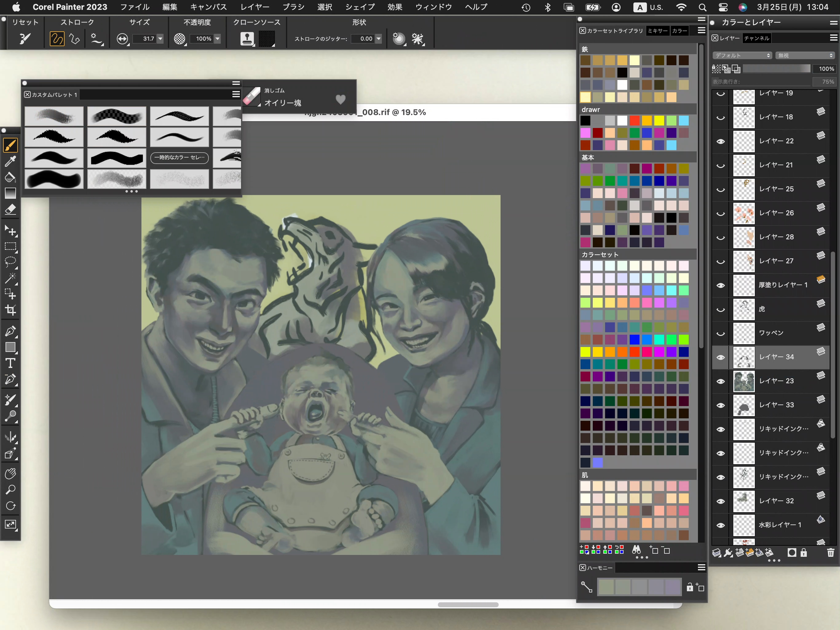The image size is (840, 630).
Task: Select the Magnifier zoom tool
Action: [10, 489]
